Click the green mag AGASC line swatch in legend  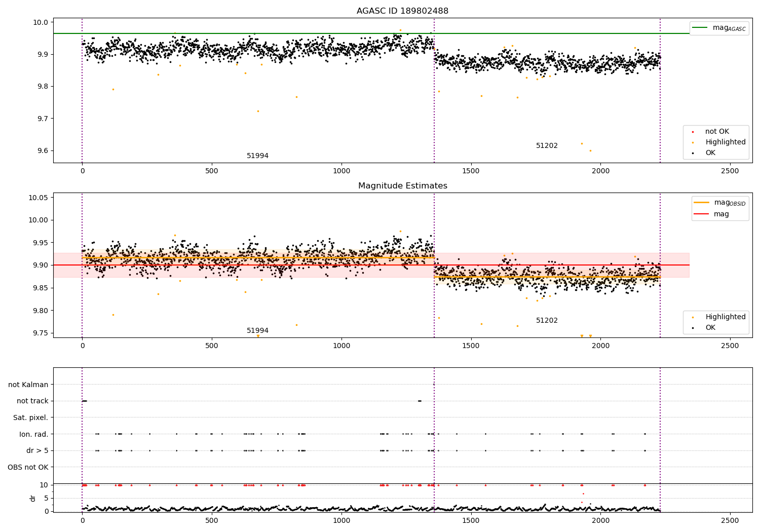tap(700, 28)
